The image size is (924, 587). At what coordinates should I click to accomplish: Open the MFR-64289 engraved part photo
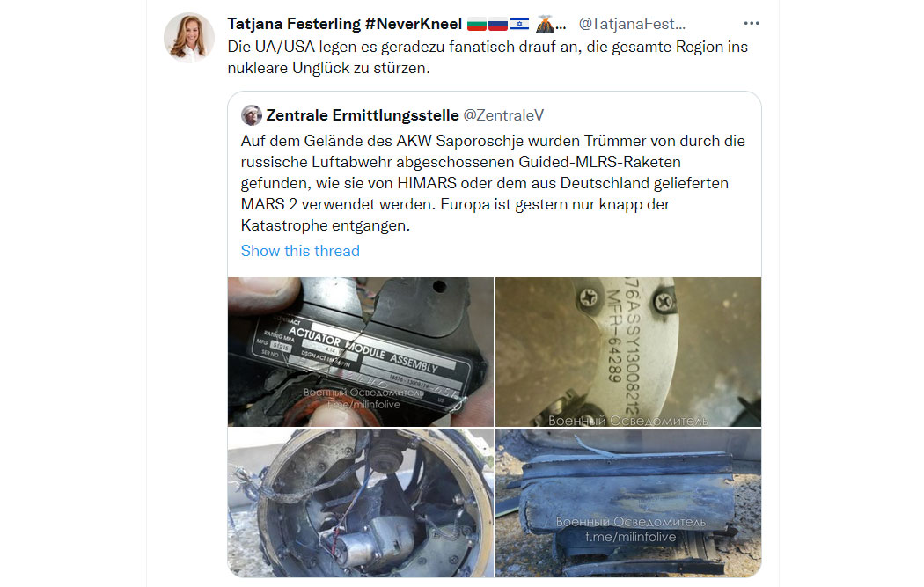[x=628, y=352]
